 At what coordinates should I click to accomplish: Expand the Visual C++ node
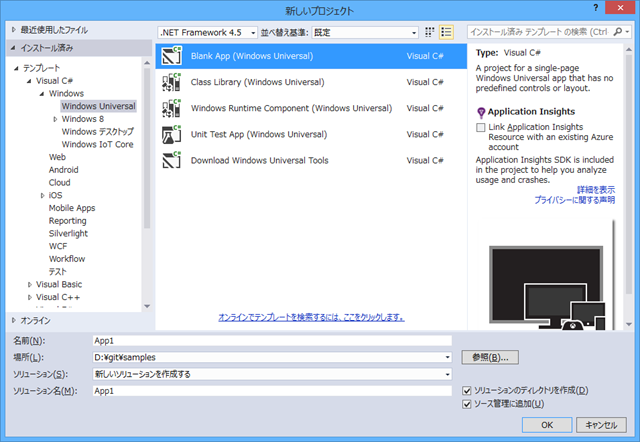pos(29,297)
